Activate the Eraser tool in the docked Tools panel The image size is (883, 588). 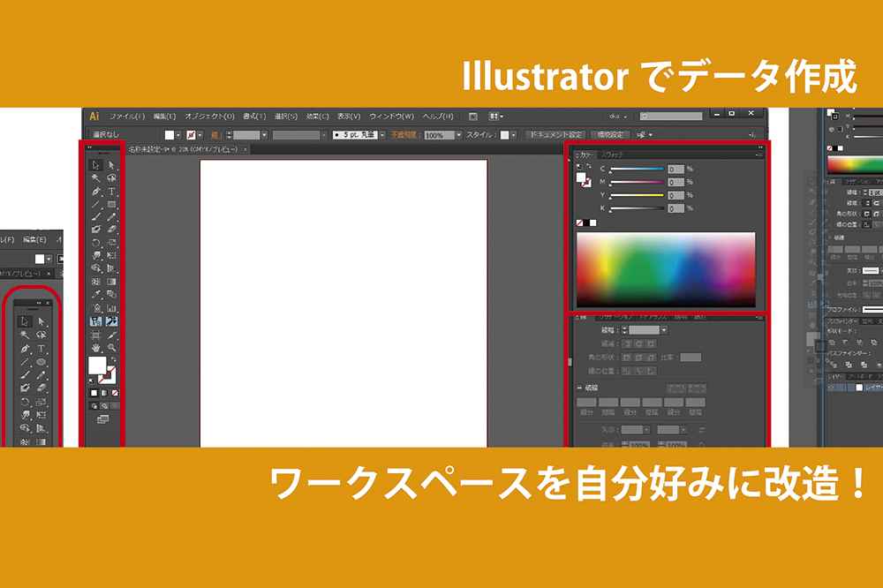pos(111,230)
